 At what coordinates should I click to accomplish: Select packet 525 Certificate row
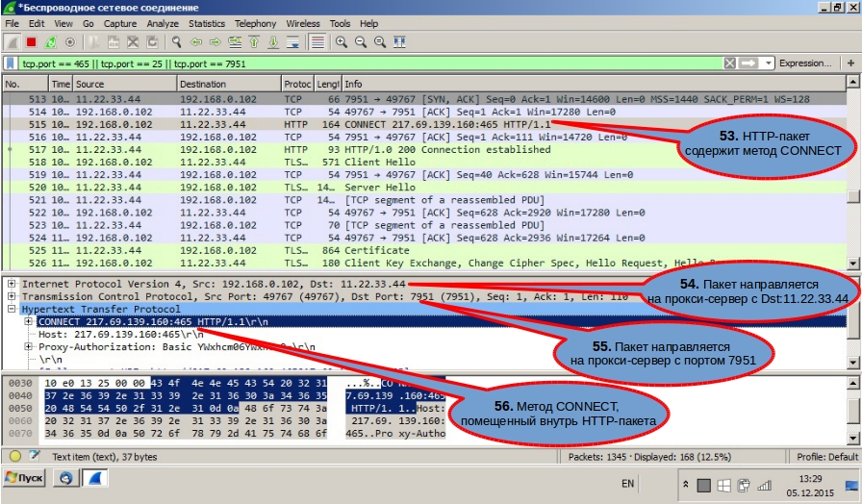423,251
